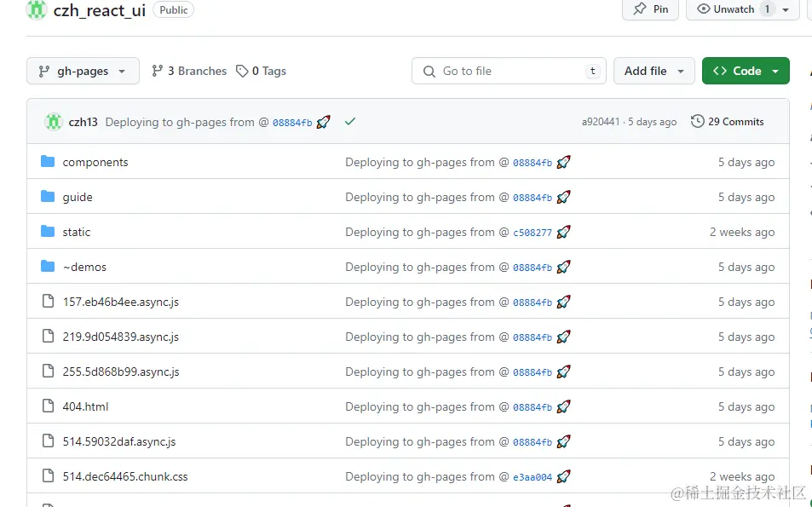Viewport: 812px width, 507px height.
Task: View 3 Branches link
Action: pos(189,71)
